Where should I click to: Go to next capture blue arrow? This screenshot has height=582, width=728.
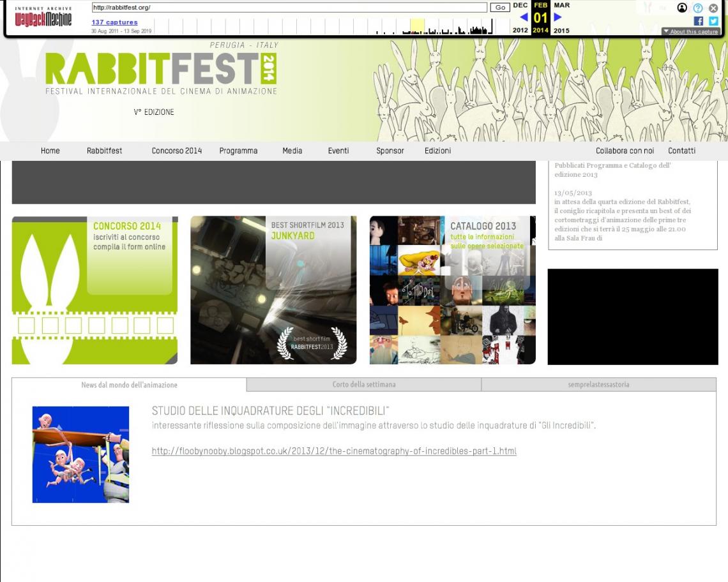click(557, 17)
